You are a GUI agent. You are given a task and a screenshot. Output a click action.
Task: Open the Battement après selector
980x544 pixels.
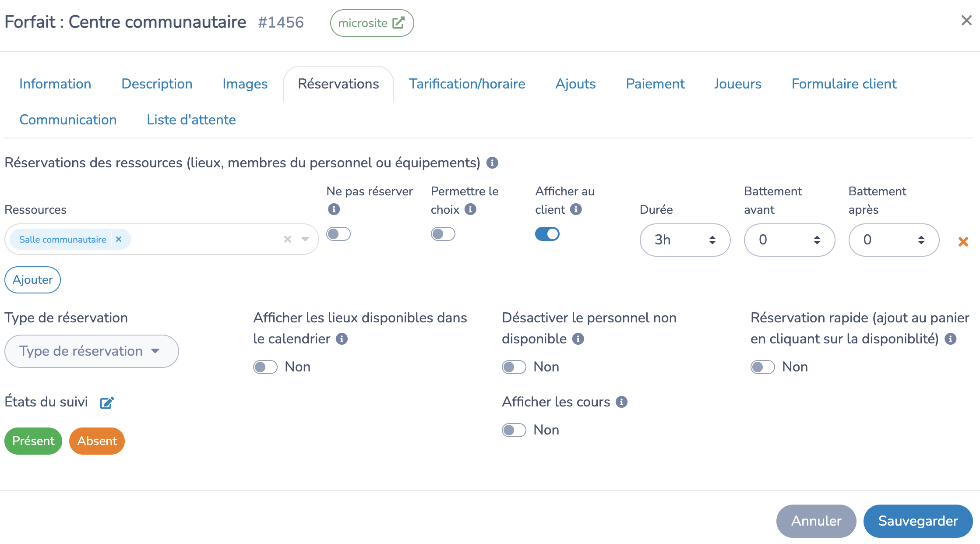(894, 240)
